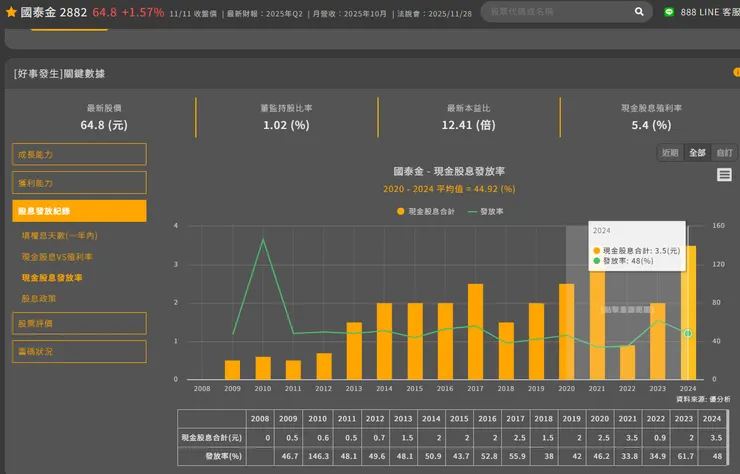The height and width of the screenshot is (474, 740).
Task: Toggle 現金股息合計 legend series
Action: pyautogui.click(x=426, y=212)
